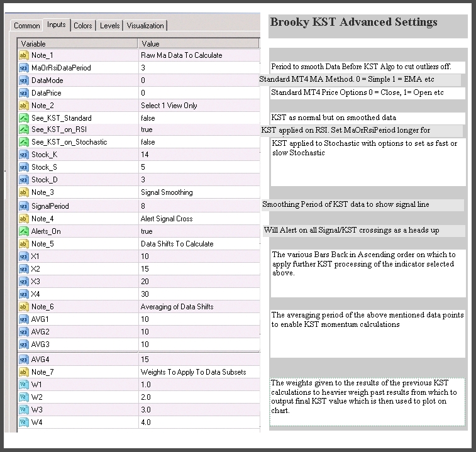The height and width of the screenshot is (452, 476).
Task: Go to the Visualization tab
Action: coord(145,26)
